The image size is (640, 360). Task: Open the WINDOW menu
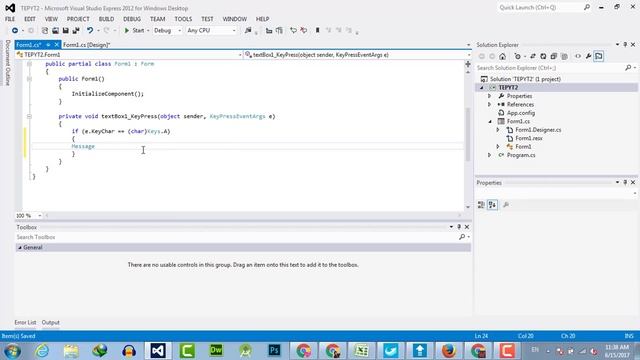[x=235, y=19]
